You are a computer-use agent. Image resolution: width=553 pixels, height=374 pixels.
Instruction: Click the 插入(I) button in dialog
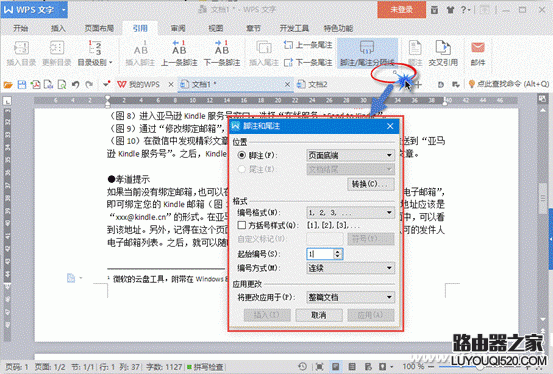tap(267, 315)
